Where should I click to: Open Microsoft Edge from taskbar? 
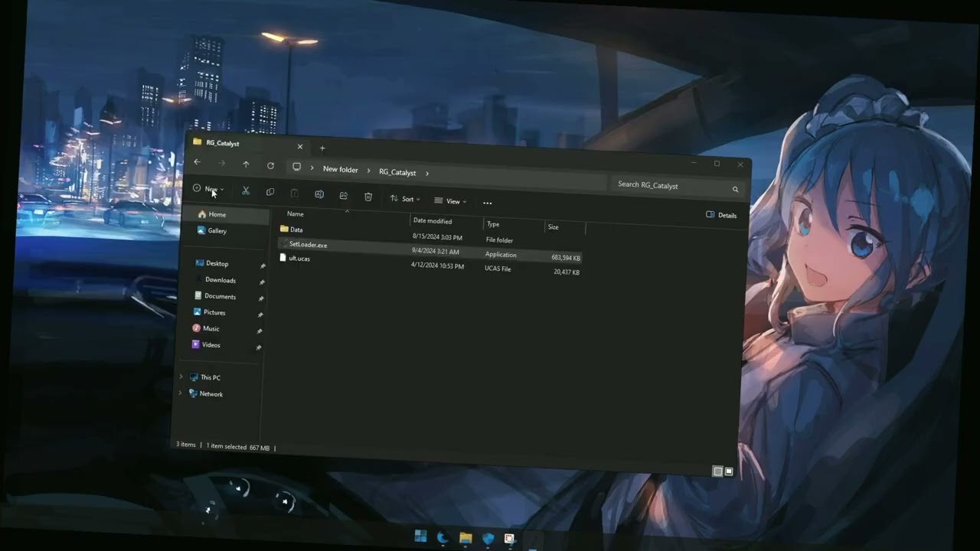443,537
